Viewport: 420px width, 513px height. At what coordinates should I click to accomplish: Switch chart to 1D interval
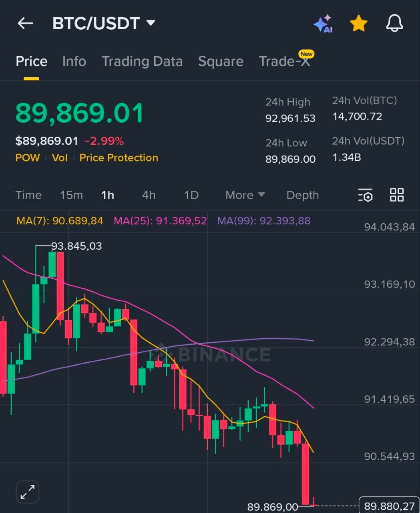[x=191, y=195]
